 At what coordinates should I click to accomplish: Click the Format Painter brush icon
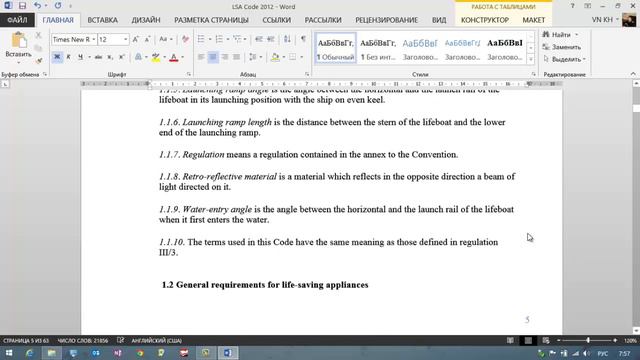(x=39, y=61)
